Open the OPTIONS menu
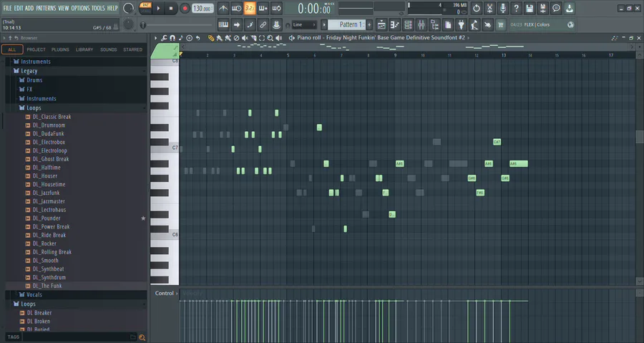 (x=80, y=8)
